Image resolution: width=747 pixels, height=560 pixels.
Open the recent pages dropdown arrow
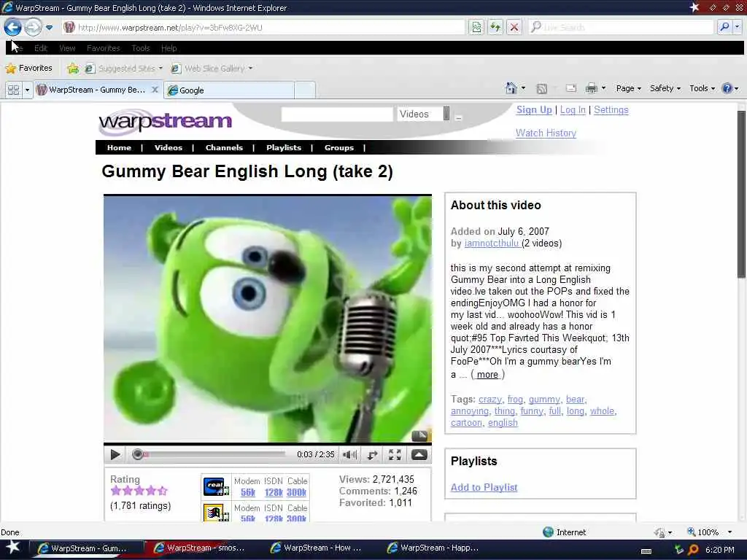49,28
